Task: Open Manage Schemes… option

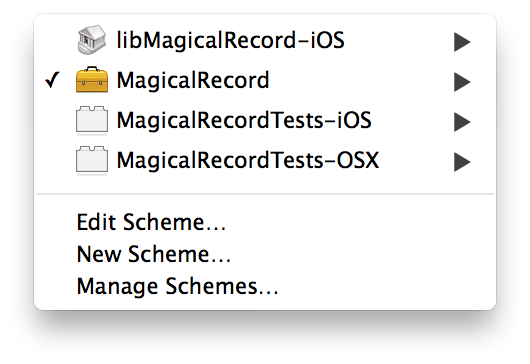Action: pyautogui.click(x=177, y=287)
